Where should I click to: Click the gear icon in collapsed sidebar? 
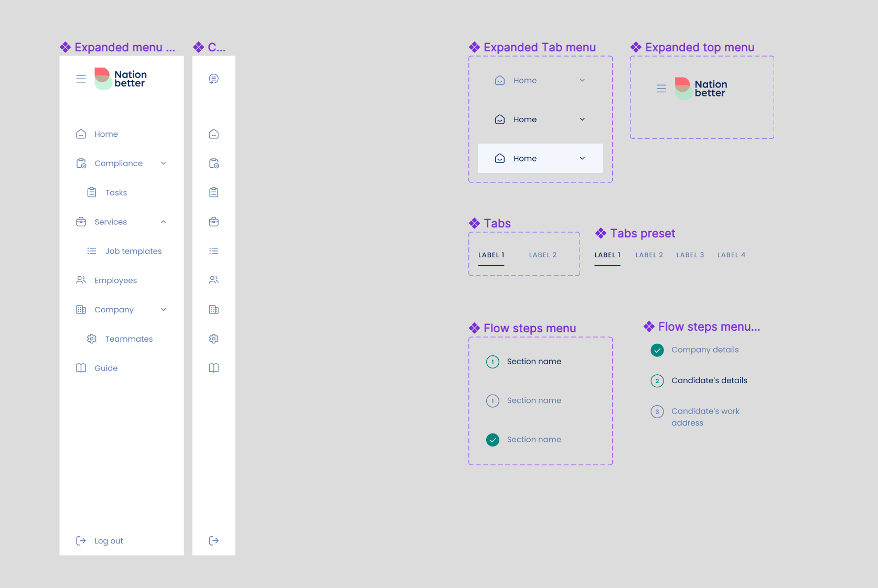(x=213, y=339)
